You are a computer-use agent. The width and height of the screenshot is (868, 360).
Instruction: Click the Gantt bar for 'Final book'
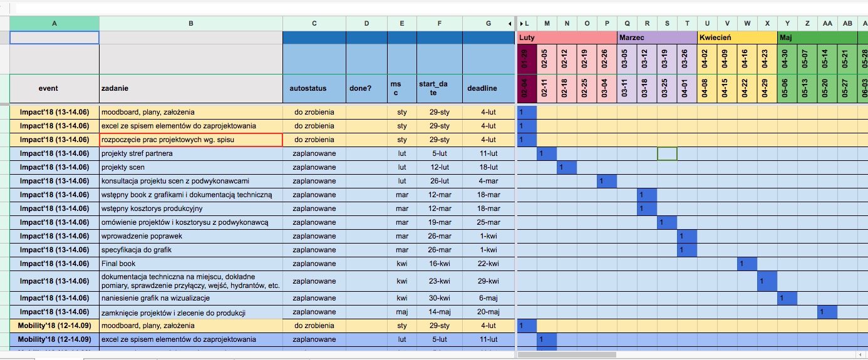[x=747, y=264]
